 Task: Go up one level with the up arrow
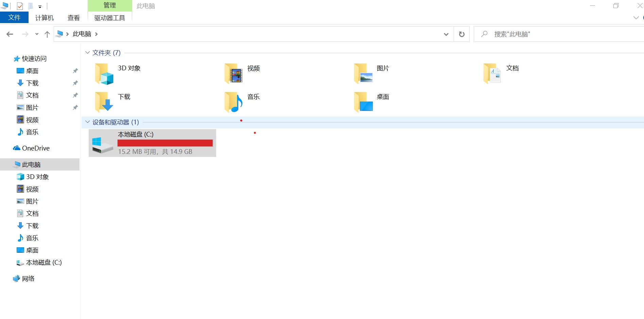[47, 34]
